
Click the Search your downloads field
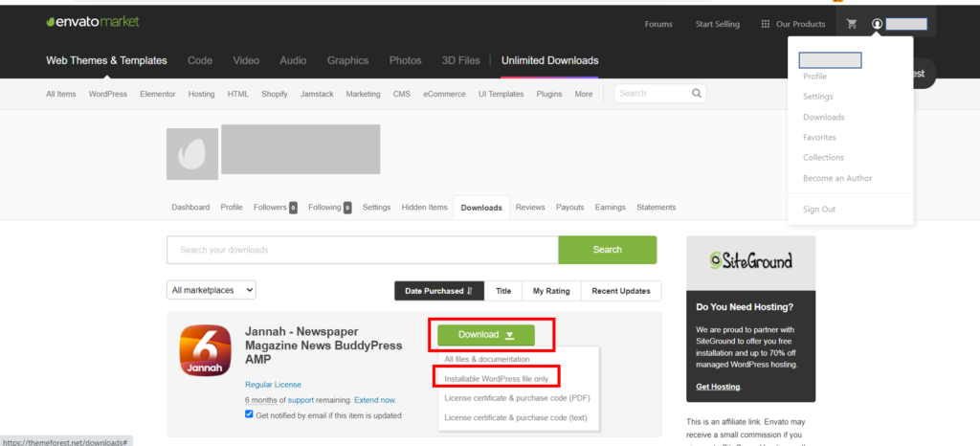[363, 250]
